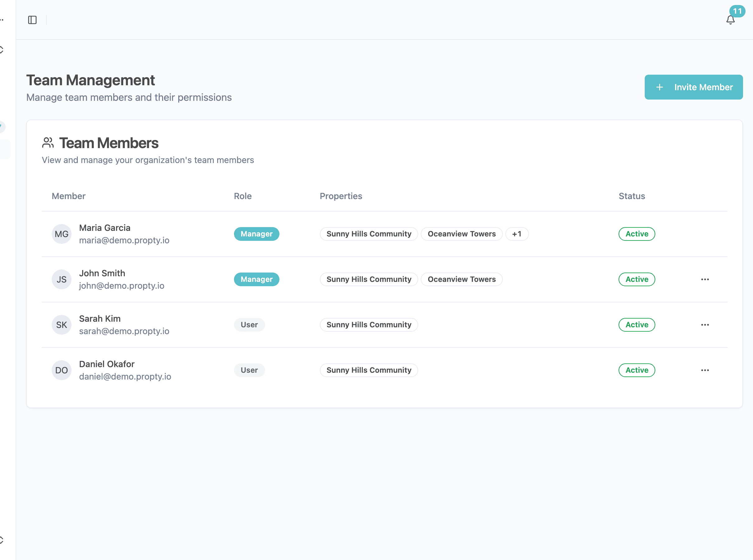Click the Sunny Hills Community tag for Daniel Okafor
Viewport: 753px width, 560px height.
(x=369, y=370)
